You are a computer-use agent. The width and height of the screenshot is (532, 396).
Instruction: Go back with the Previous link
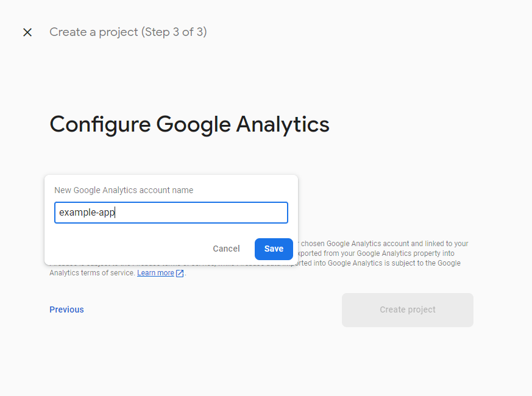click(x=66, y=309)
